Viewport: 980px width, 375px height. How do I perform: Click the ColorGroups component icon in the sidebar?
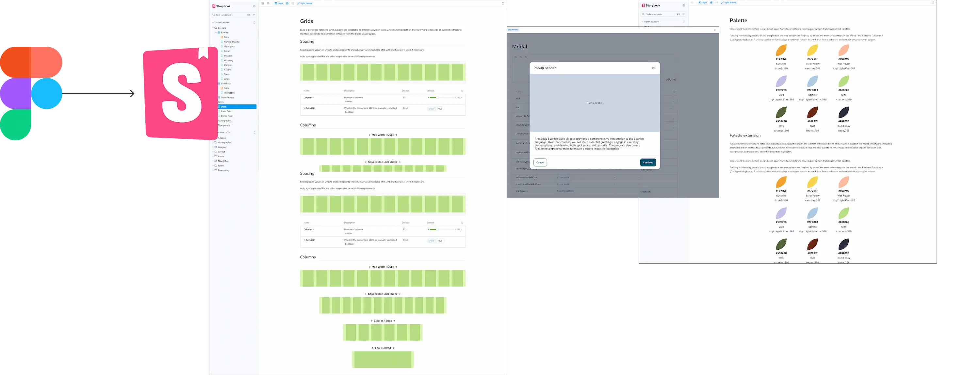pyautogui.click(x=219, y=98)
